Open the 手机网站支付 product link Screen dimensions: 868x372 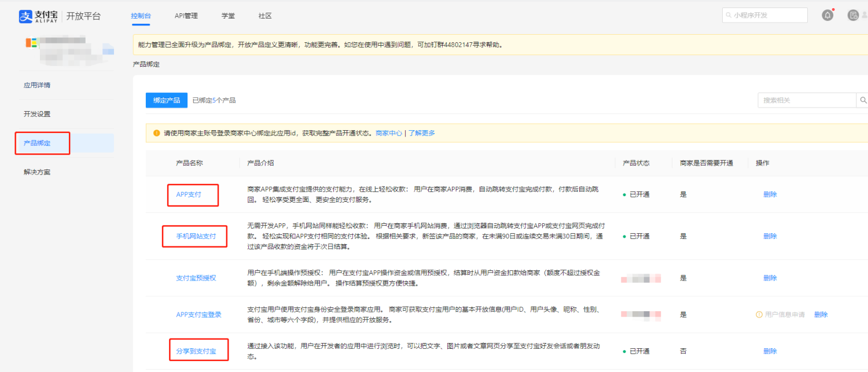click(x=196, y=236)
